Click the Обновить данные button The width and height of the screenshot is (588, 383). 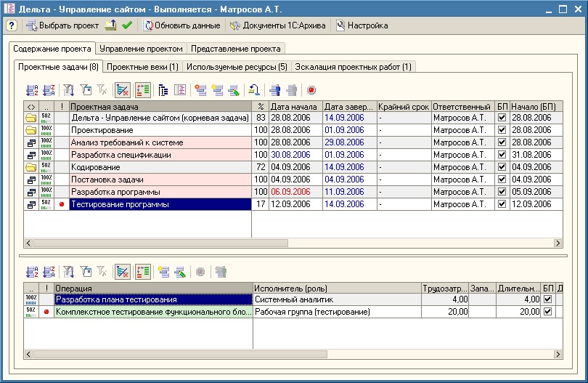(181, 25)
